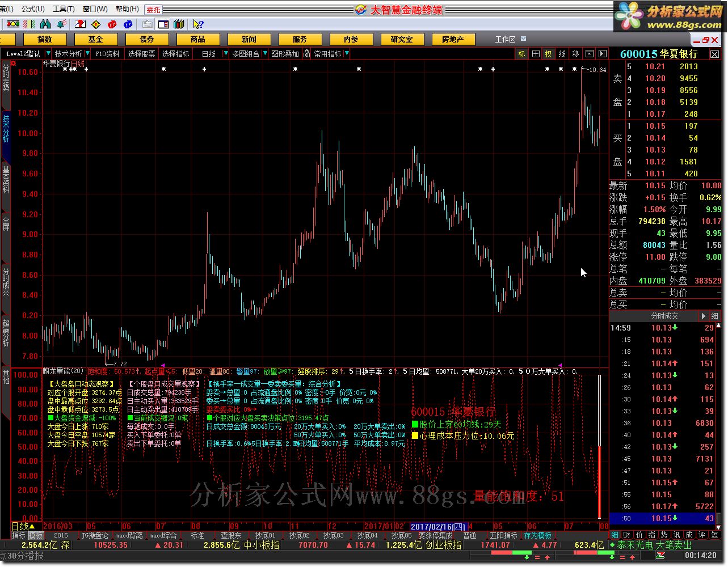Click the 委托 trading button
The width and height of the screenshot is (728, 567).
click(x=153, y=10)
